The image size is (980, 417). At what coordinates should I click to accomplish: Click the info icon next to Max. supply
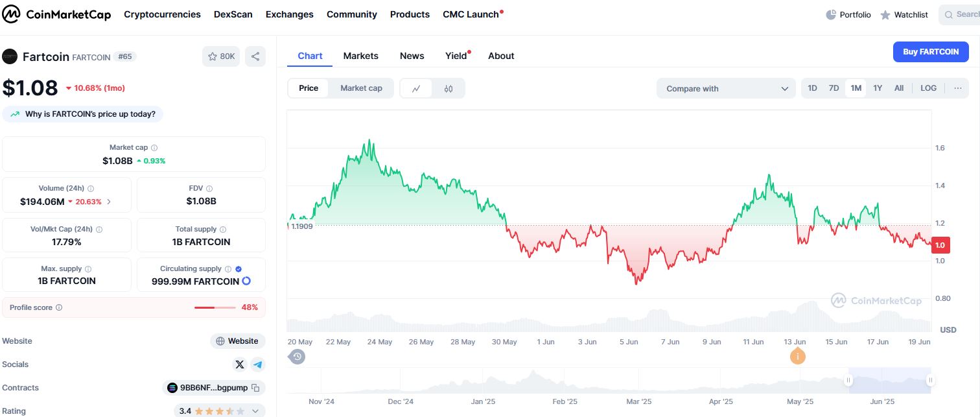(x=88, y=269)
